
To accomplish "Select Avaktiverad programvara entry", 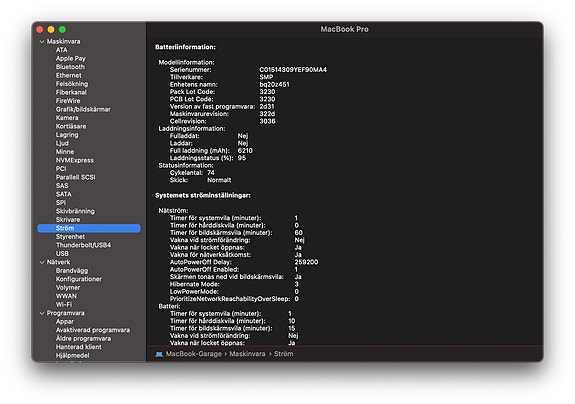I will click(93, 330).
